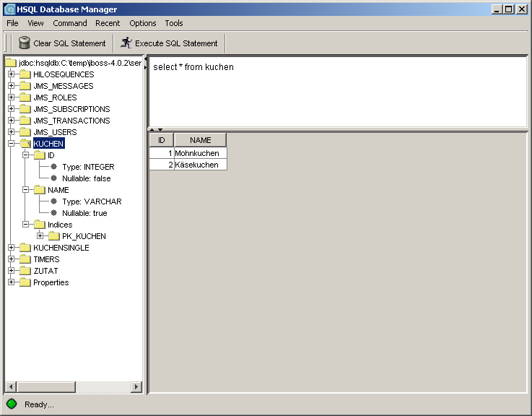Click the JMS_MESSAGES folder icon
The width and height of the screenshot is (532, 416).
(25, 86)
